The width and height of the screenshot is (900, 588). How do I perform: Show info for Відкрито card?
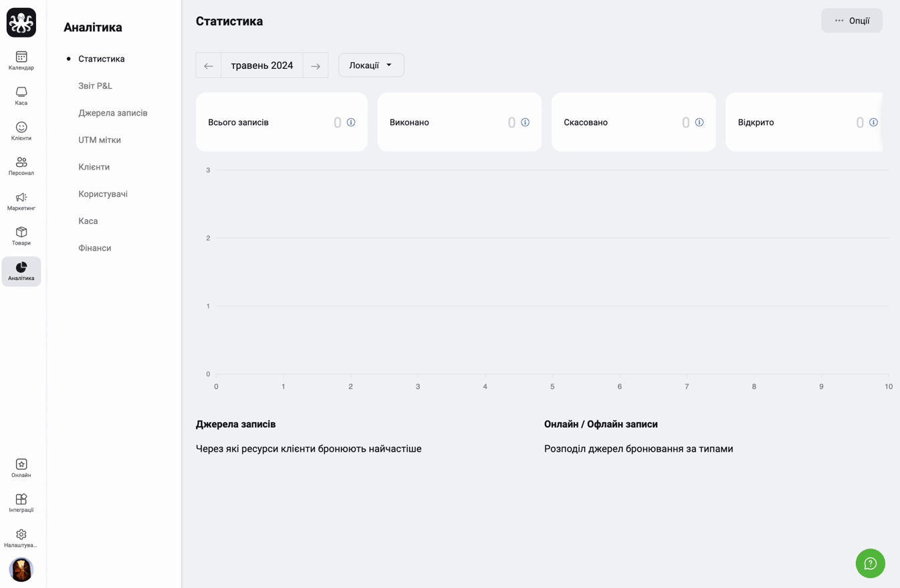(873, 122)
